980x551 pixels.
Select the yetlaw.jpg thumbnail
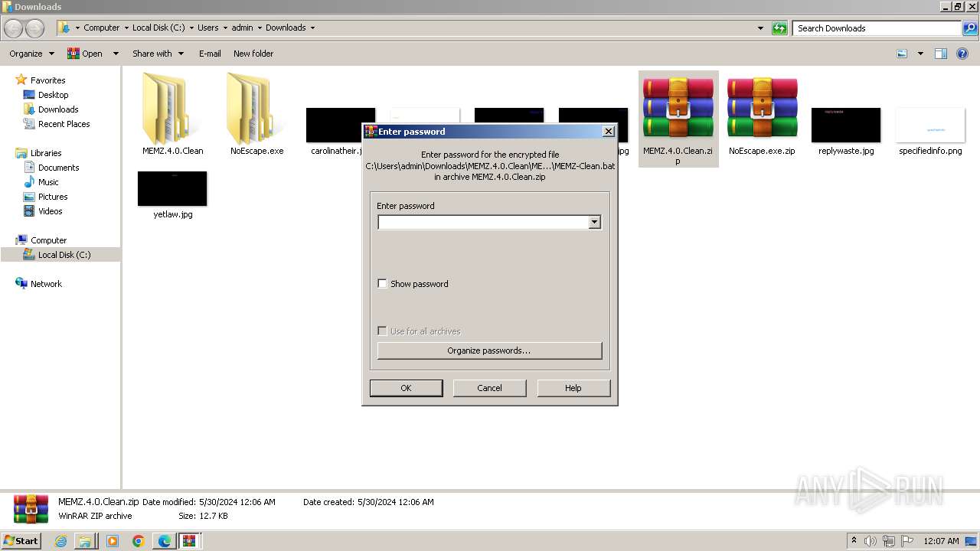click(x=172, y=188)
